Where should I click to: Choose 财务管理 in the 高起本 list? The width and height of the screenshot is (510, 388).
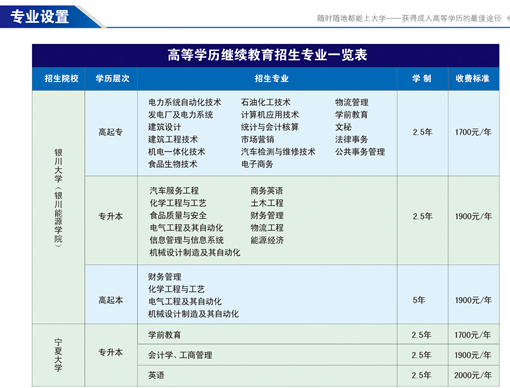(165, 277)
